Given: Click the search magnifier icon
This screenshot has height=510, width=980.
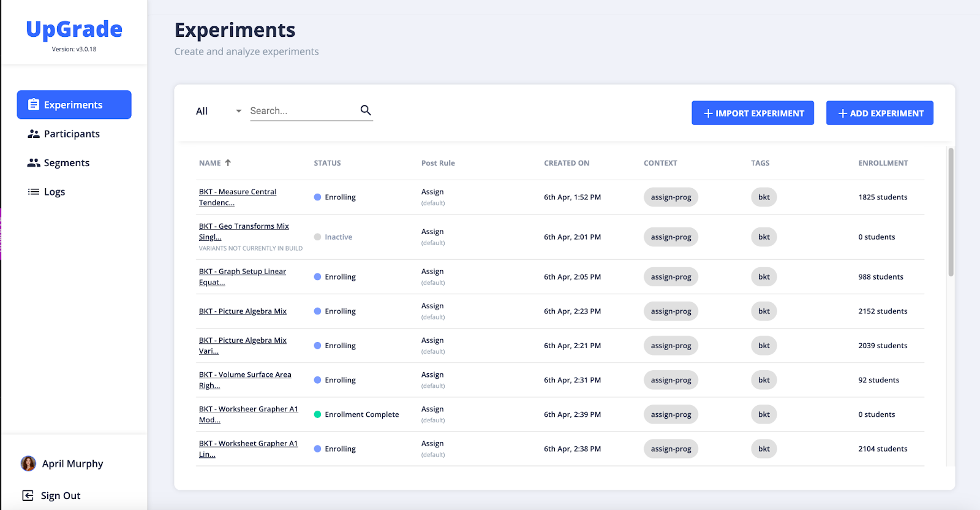Looking at the screenshot, I should (x=366, y=110).
